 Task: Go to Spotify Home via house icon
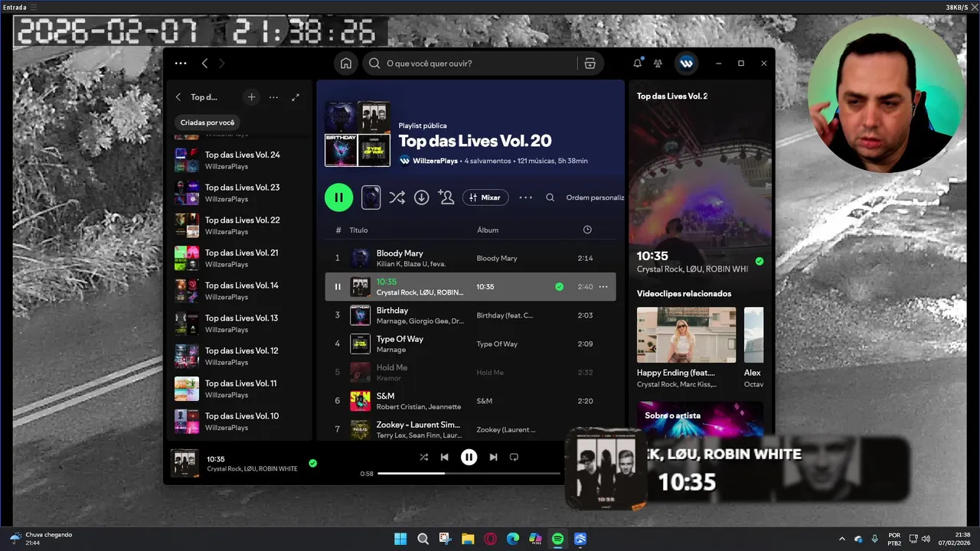tap(346, 64)
